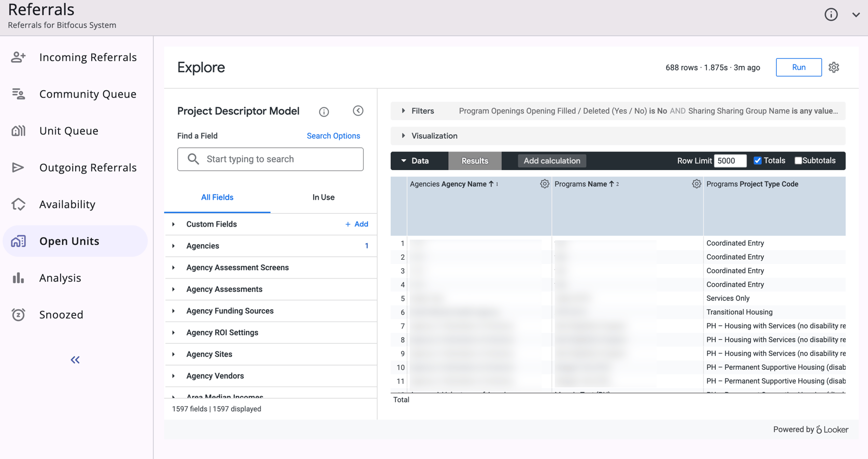This screenshot has width=868, height=459.
Task: Click Services Only cell in row 5
Action: (728, 298)
